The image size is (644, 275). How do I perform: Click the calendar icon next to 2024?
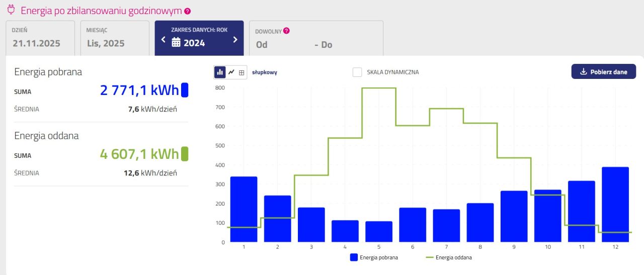coord(176,43)
